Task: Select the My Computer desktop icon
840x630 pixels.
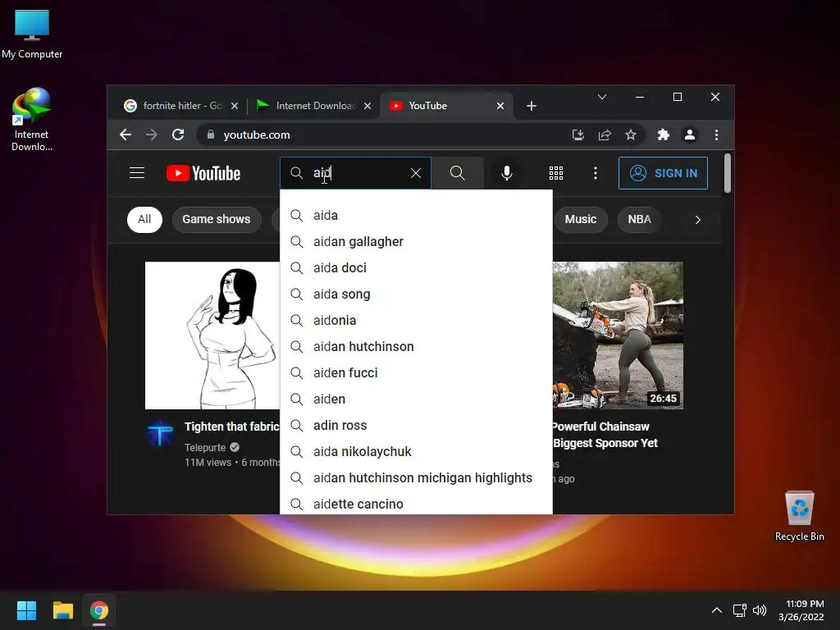Action: click(x=32, y=34)
